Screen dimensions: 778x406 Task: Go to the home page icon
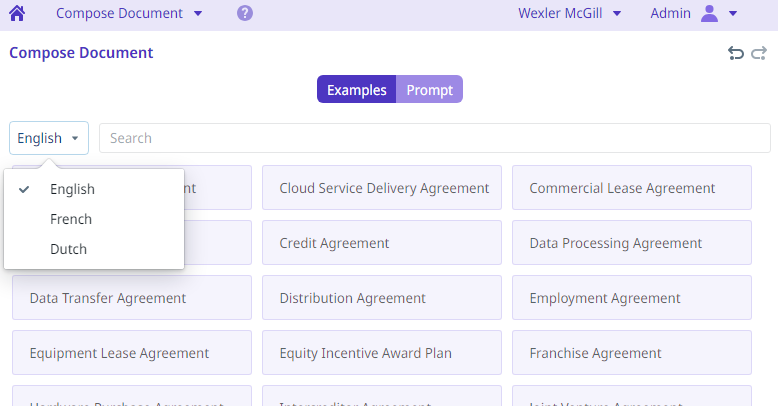16,14
